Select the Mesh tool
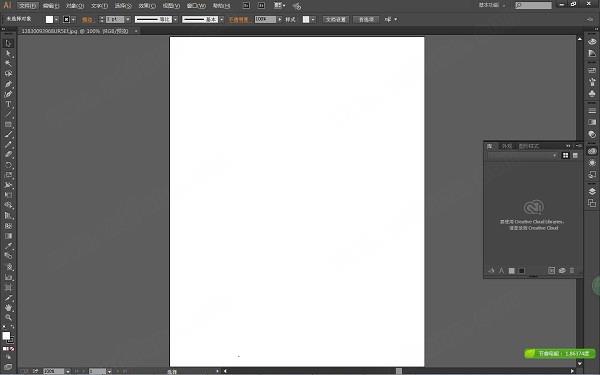 8,226
